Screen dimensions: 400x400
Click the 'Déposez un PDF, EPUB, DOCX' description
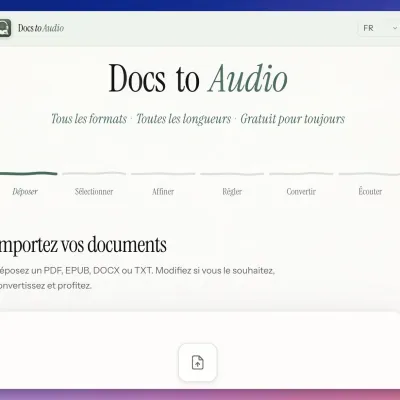(137, 270)
